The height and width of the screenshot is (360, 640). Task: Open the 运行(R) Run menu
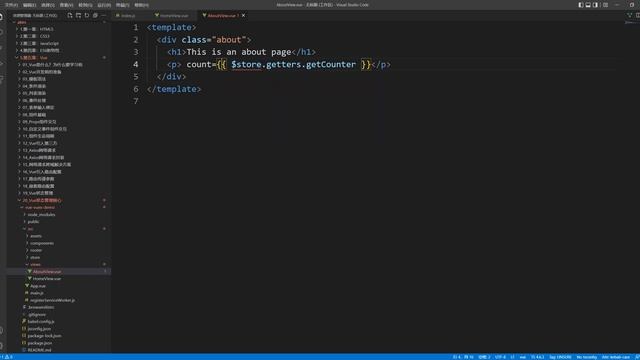tap(104, 5)
